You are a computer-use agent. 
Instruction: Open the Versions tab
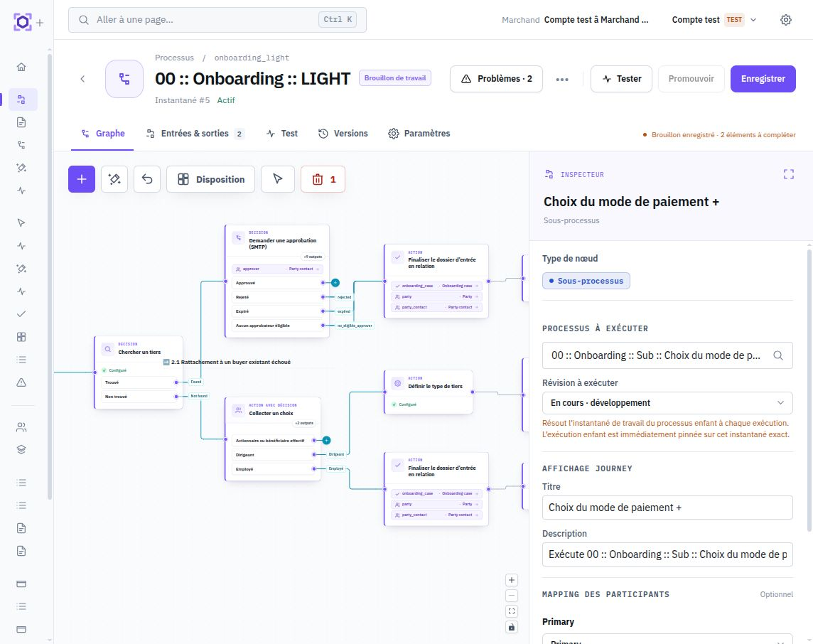[343, 134]
